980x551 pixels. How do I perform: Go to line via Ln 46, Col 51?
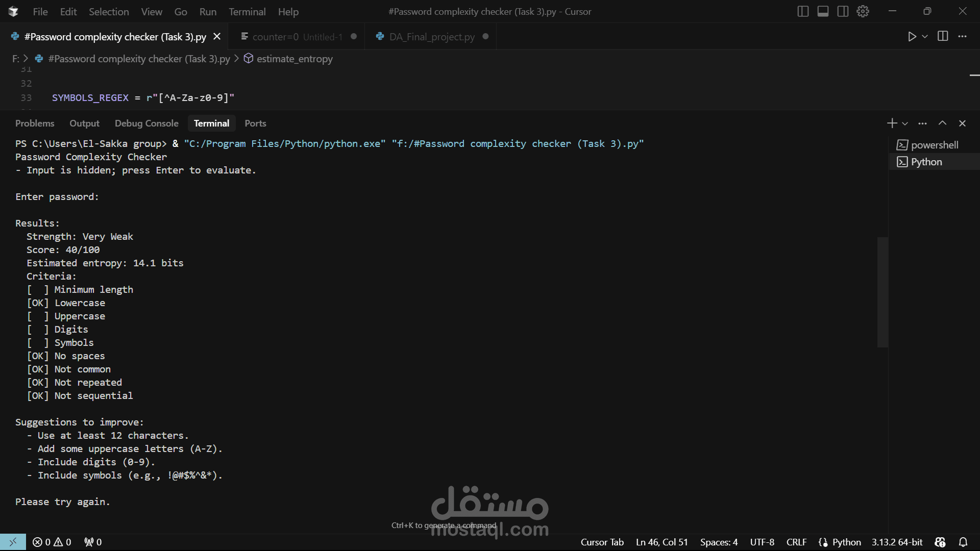(x=661, y=542)
